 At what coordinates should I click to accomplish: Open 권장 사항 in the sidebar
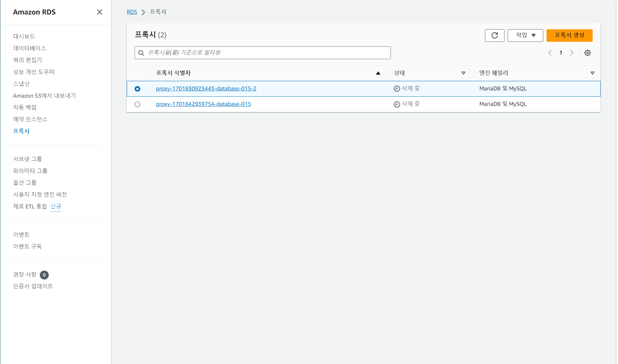[25, 274]
